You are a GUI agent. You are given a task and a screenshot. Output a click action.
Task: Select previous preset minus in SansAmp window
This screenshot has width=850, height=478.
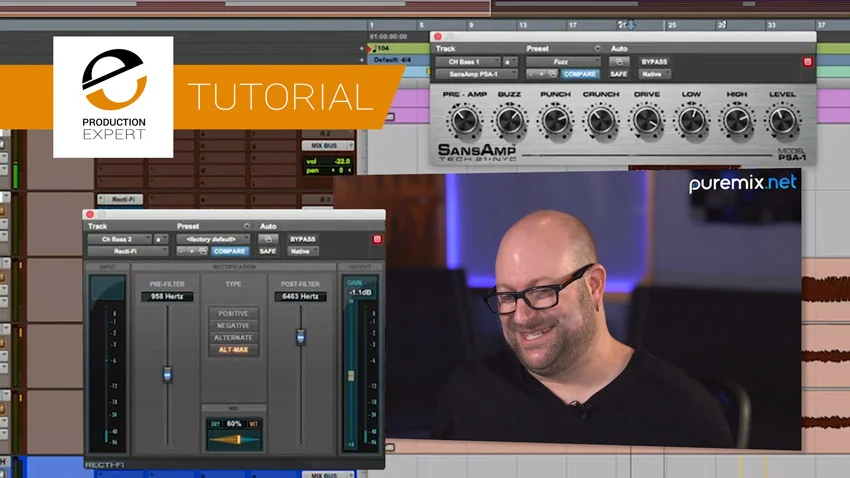coord(531,74)
